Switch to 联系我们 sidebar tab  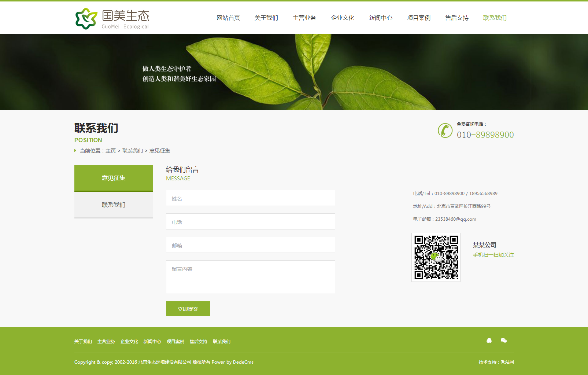114,205
